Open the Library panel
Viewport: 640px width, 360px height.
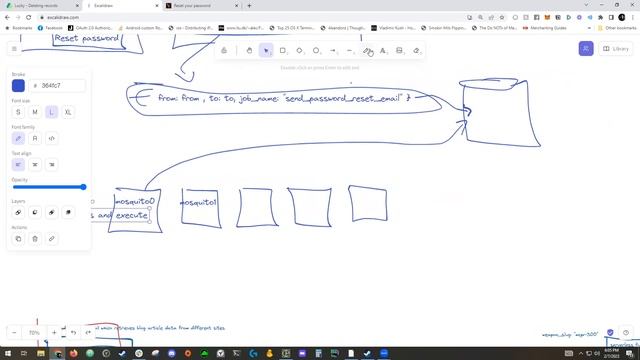tap(616, 49)
